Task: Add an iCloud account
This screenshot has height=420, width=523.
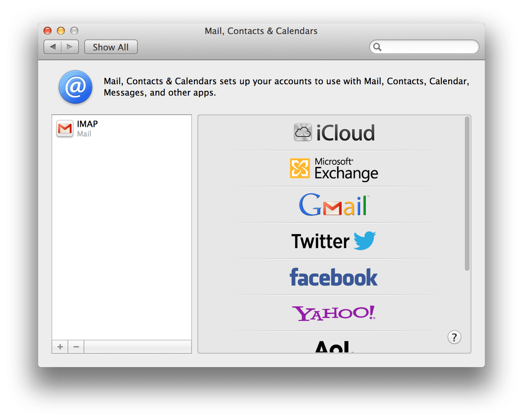Action: pos(334,133)
